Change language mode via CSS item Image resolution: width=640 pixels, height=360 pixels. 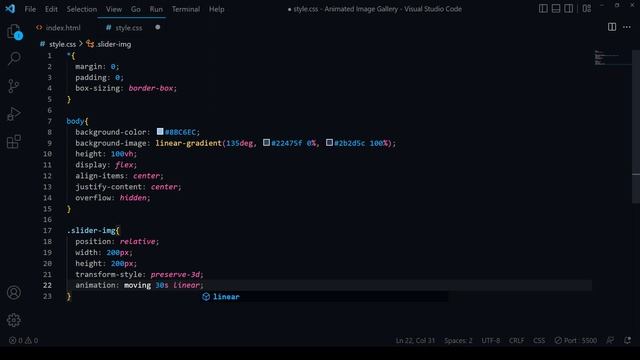[539, 340]
